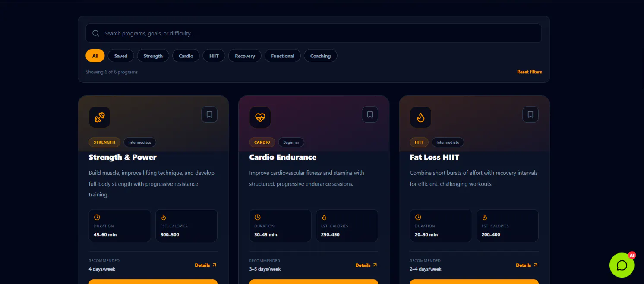This screenshot has width=644, height=284.
Task: Select the All filter chip
Action: 95,56
